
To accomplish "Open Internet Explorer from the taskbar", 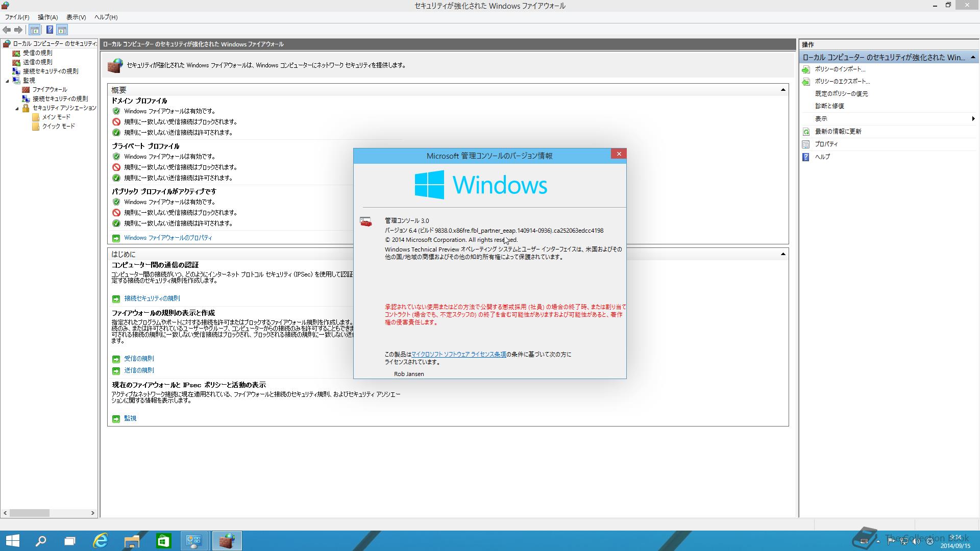I will coord(101,541).
